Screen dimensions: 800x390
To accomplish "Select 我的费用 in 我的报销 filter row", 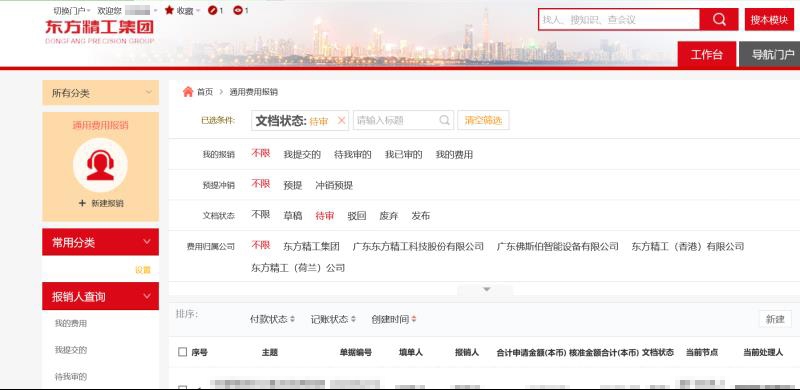I will point(454,155).
